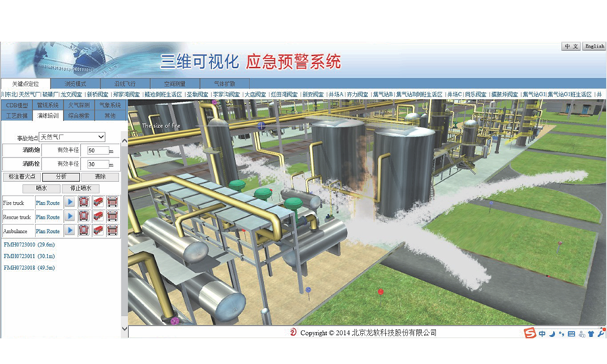Open the 事故地点 dropdown
The height and width of the screenshot is (364, 607).
pos(72,137)
